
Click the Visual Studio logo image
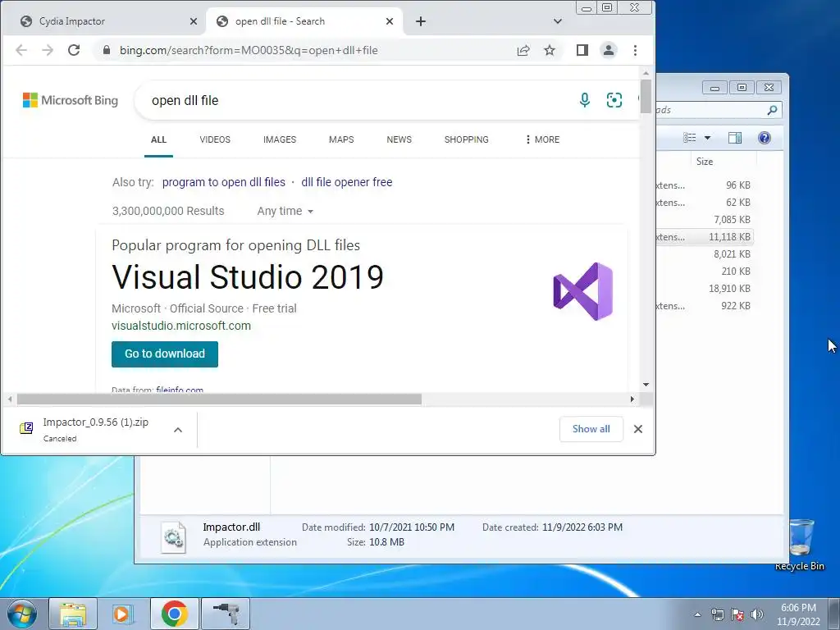pos(583,291)
